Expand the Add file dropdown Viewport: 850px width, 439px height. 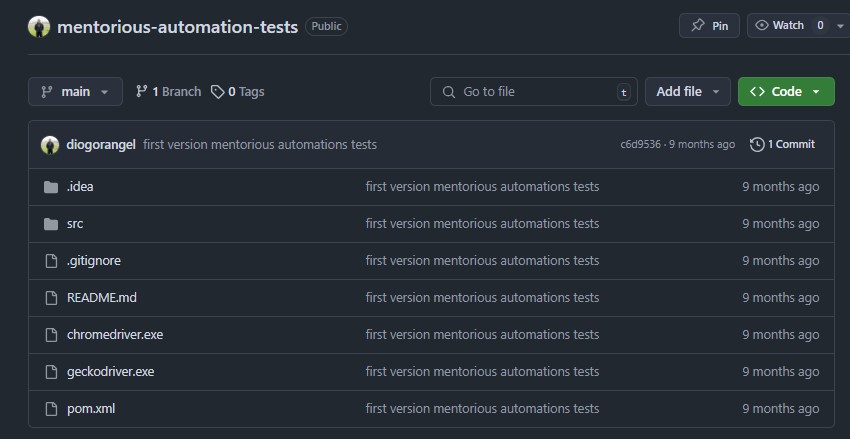(687, 91)
